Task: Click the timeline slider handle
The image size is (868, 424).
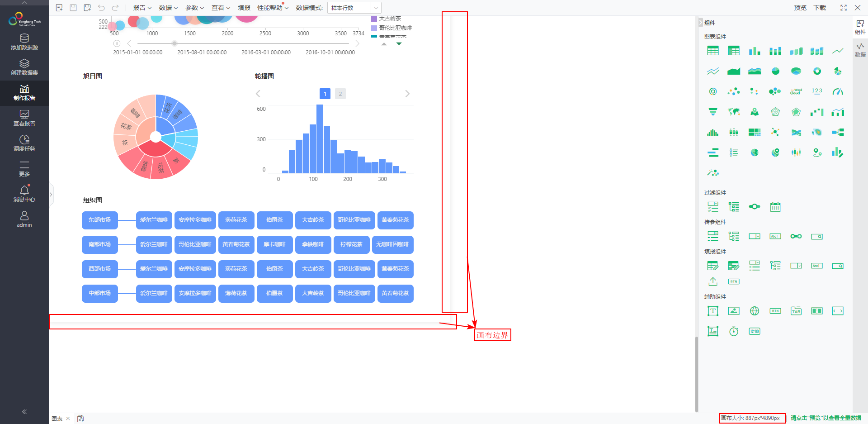Action: click(x=175, y=43)
